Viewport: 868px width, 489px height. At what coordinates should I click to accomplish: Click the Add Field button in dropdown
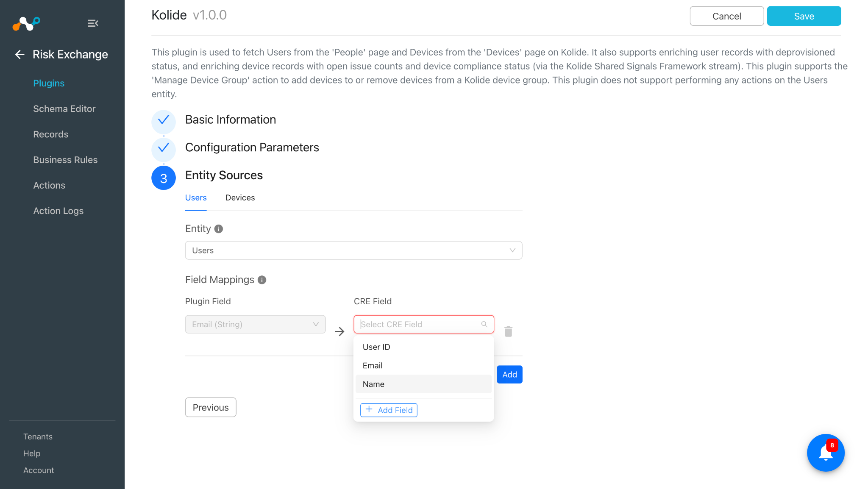[389, 410]
